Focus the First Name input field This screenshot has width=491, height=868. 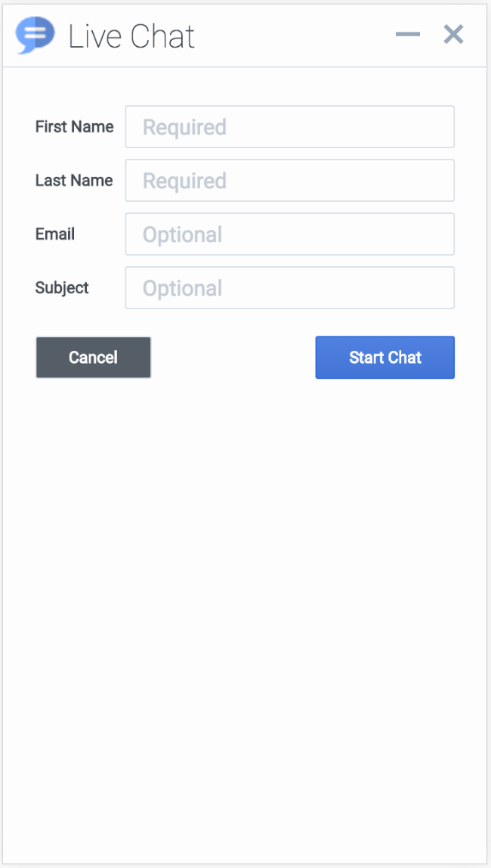pyautogui.click(x=289, y=127)
